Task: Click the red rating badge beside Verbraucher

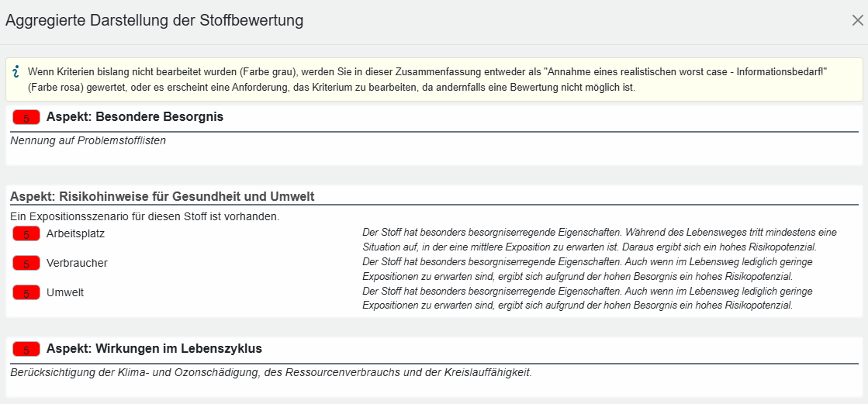Action: pyautogui.click(x=26, y=263)
